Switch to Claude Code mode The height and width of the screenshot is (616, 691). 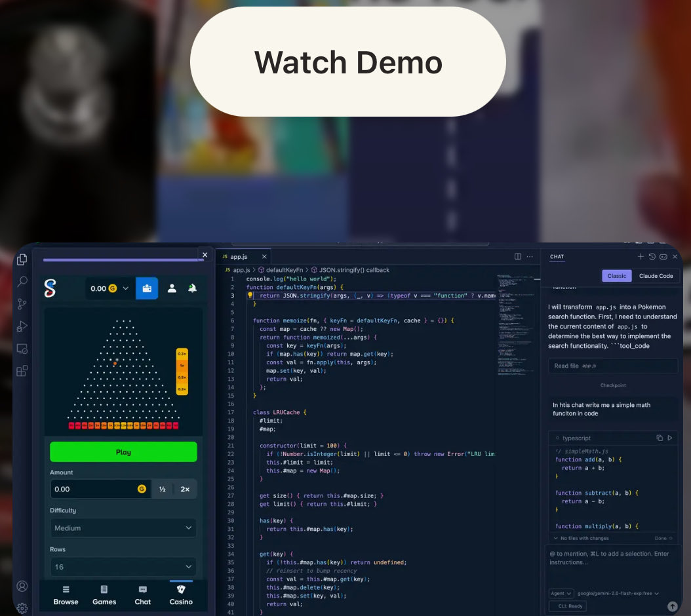pyautogui.click(x=656, y=276)
